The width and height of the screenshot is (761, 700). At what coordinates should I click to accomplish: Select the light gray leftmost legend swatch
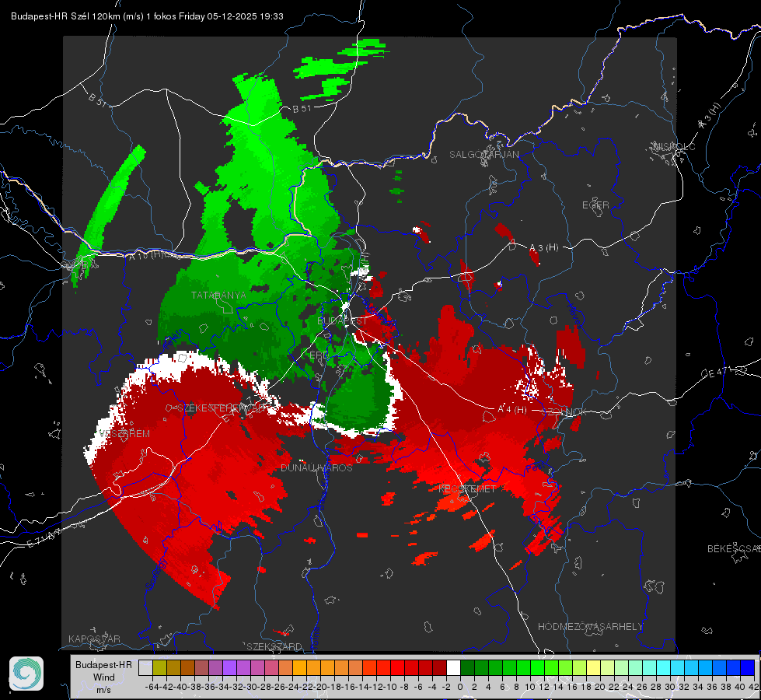coord(145,667)
